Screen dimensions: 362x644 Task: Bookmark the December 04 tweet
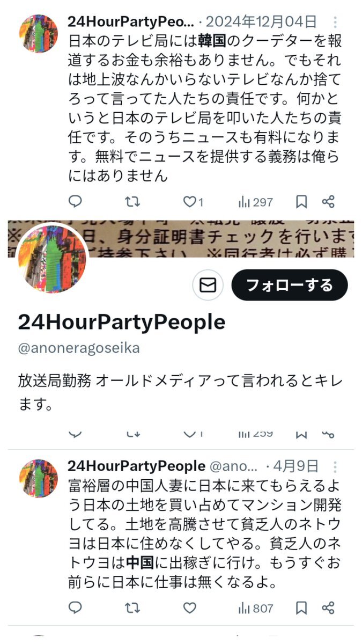(301, 202)
